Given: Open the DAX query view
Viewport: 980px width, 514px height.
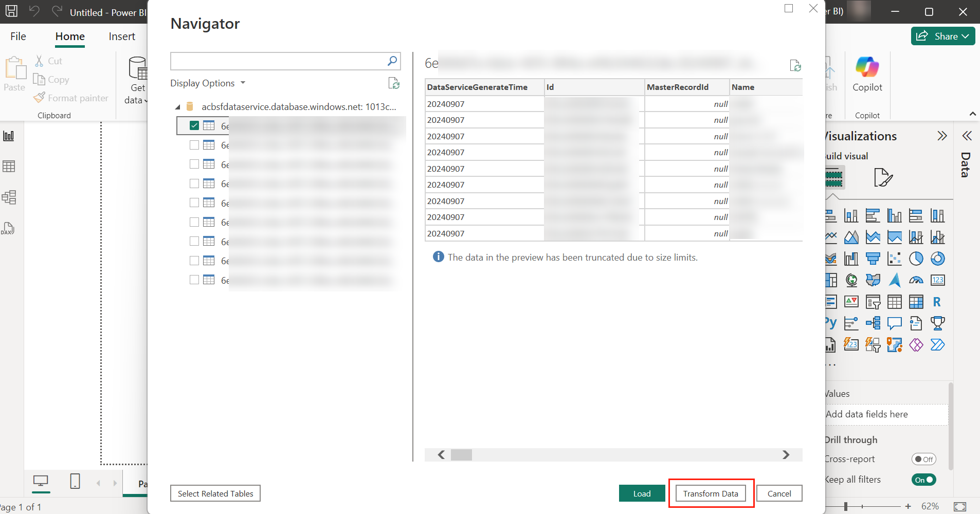Looking at the screenshot, I should pyautogui.click(x=9, y=228).
